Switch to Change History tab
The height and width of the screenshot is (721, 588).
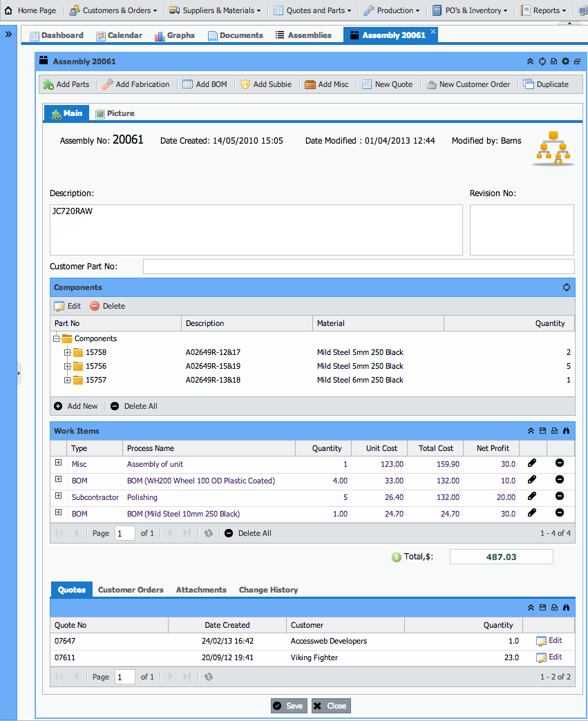[268, 590]
